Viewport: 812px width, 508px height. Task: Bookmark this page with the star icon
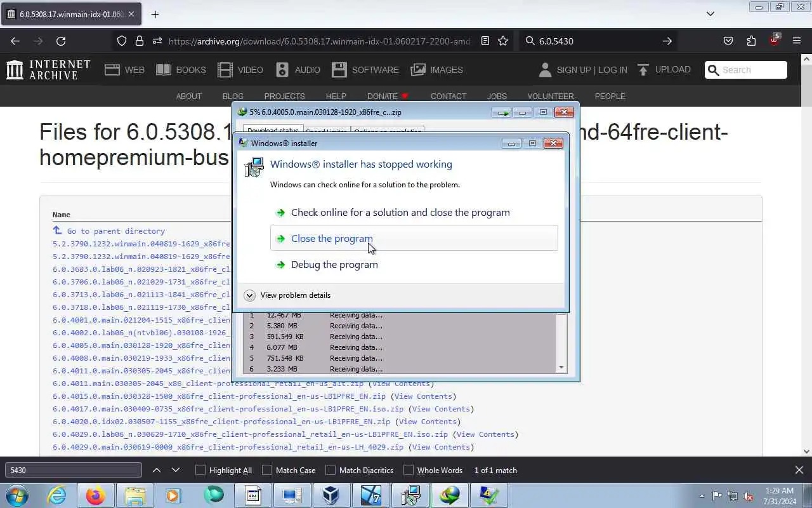point(503,41)
